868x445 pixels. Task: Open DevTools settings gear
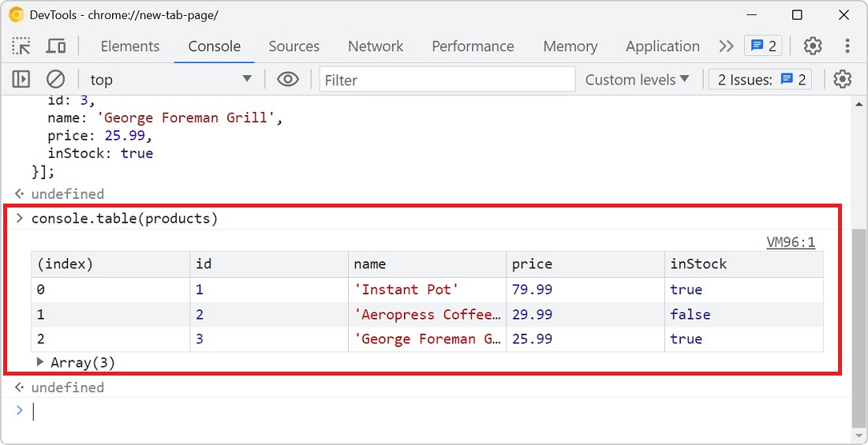813,47
